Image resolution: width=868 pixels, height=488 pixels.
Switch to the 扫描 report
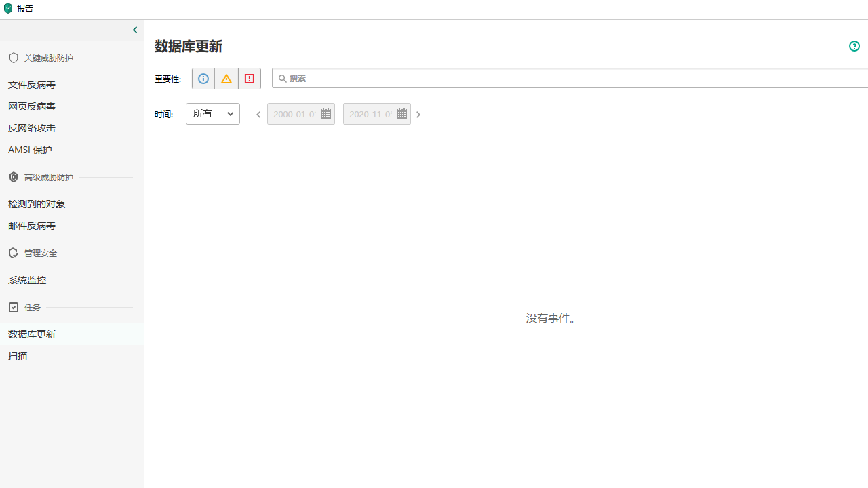(18, 356)
